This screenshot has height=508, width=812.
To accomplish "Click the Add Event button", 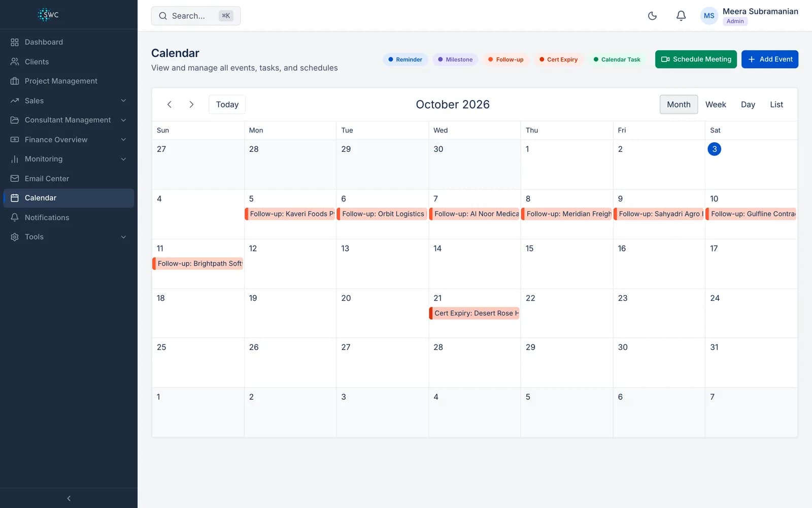I will (770, 59).
